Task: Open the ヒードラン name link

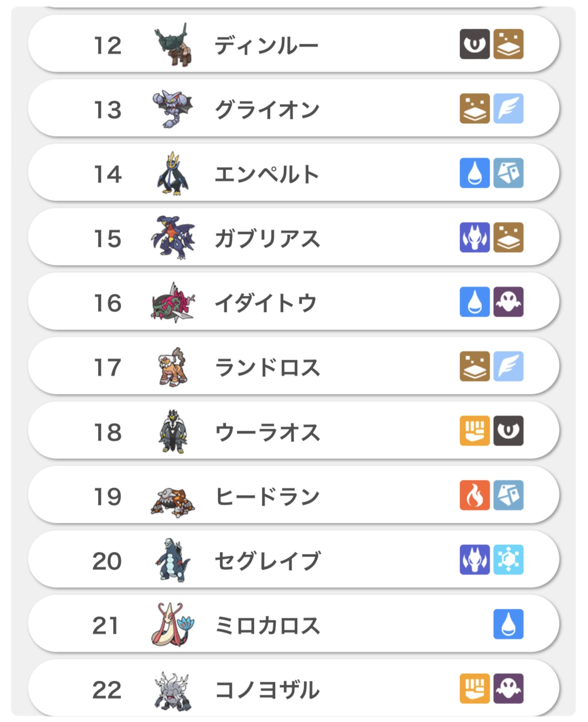Action: point(267,496)
